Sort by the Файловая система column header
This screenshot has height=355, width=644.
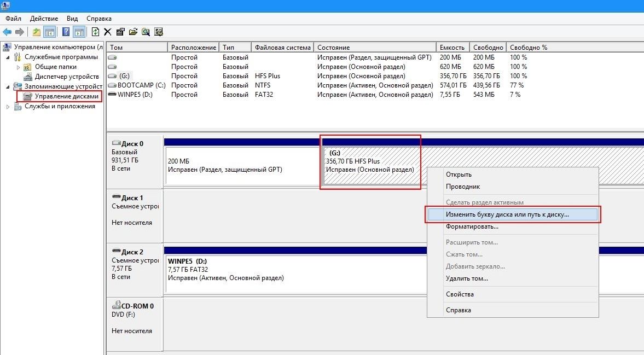[x=282, y=47]
